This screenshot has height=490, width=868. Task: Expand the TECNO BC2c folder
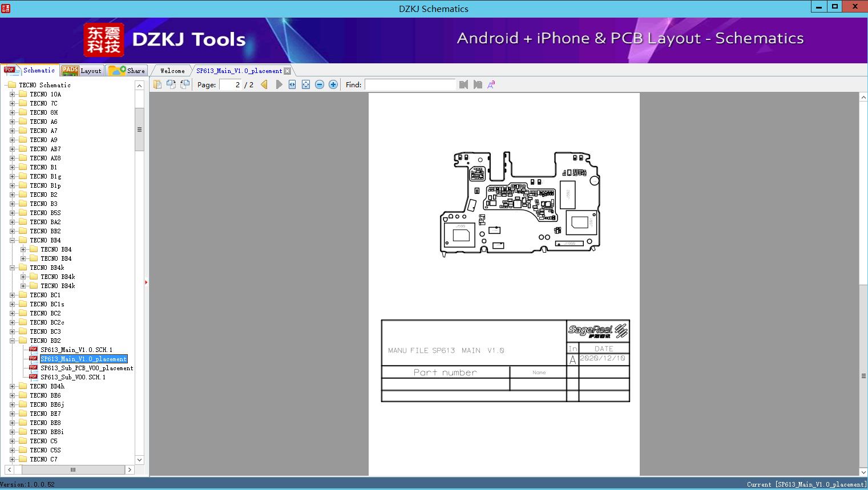tap(13, 322)
